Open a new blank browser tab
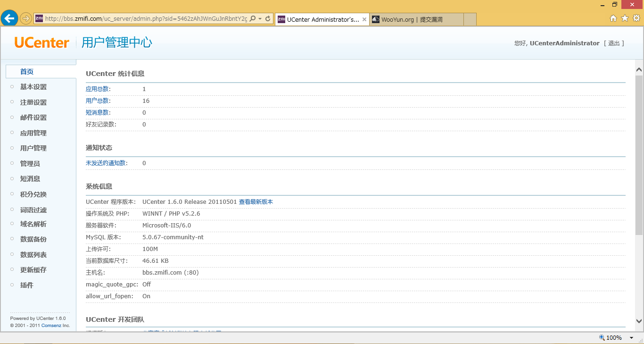This screenshot has width=644, height=344. (x=470, y=19)
